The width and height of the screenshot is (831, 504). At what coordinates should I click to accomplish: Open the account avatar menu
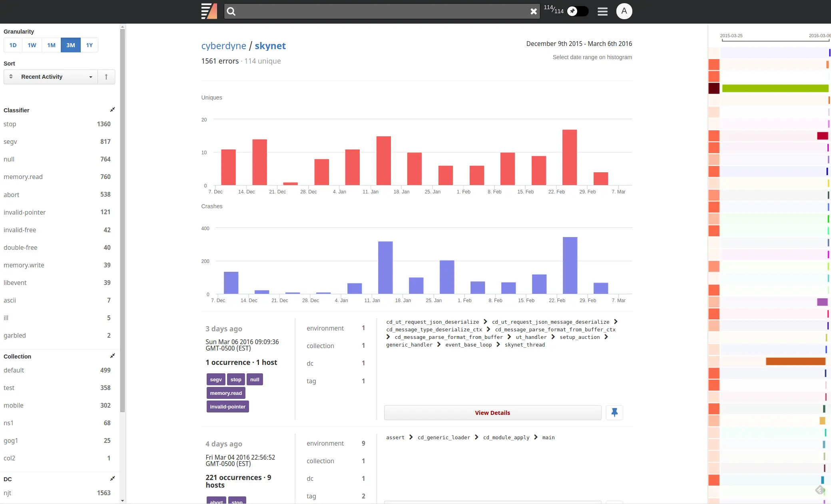(x=624, y=11)
